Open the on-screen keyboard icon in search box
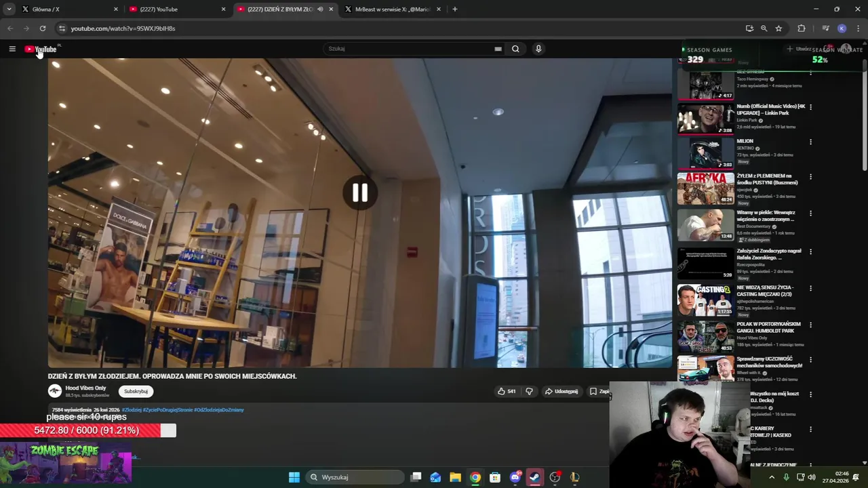Image resolution: width=868 pixels, height=488 pixels. tap(498, 49)
